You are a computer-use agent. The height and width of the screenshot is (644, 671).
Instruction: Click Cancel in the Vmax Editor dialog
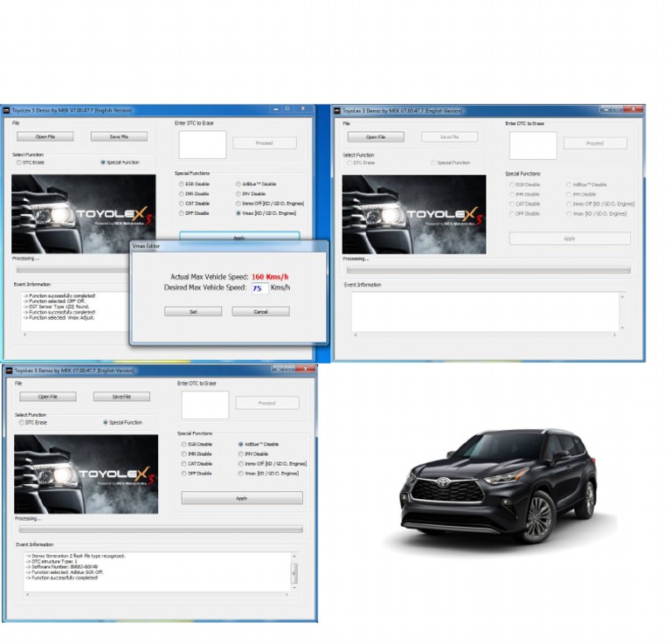[260, 312]
